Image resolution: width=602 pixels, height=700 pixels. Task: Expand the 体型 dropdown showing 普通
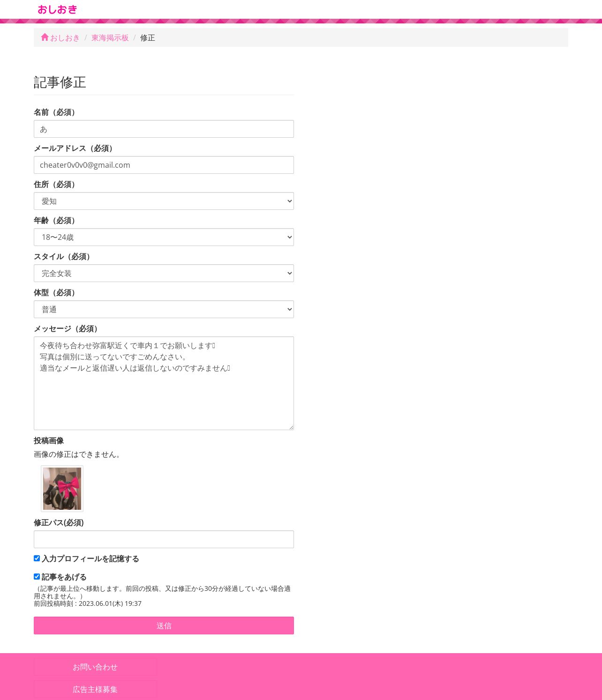164,309
